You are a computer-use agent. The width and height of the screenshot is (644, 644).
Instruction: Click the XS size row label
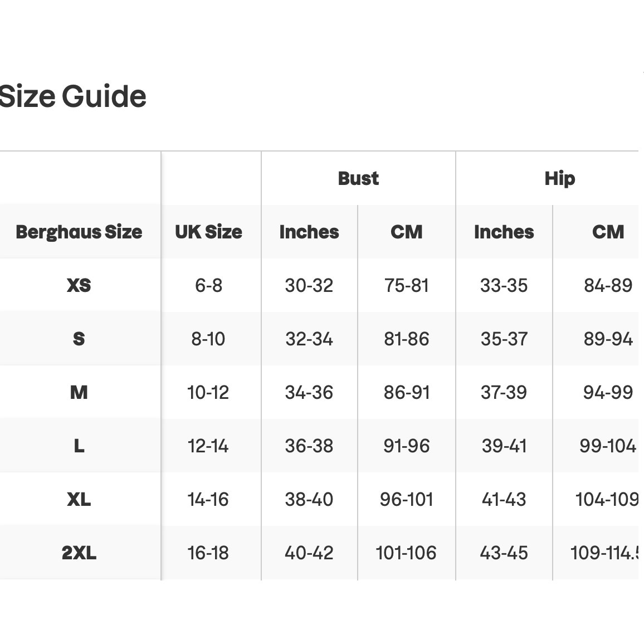[x=79, y=285]
